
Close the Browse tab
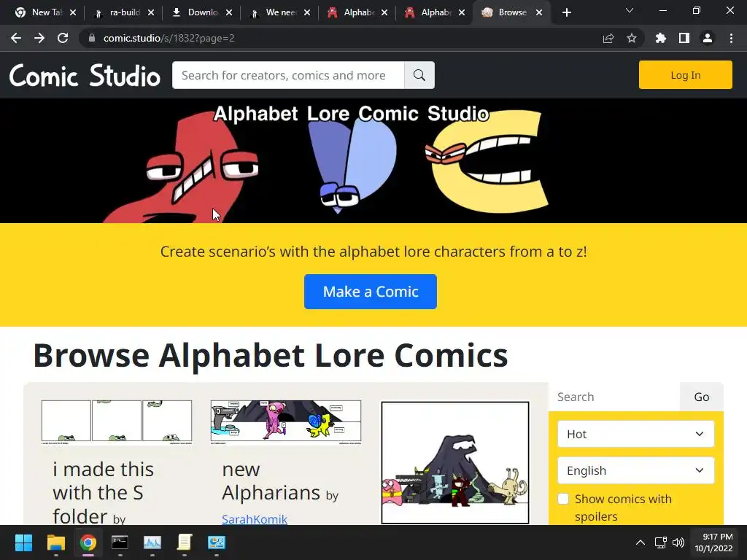click(x=539, y=12)
